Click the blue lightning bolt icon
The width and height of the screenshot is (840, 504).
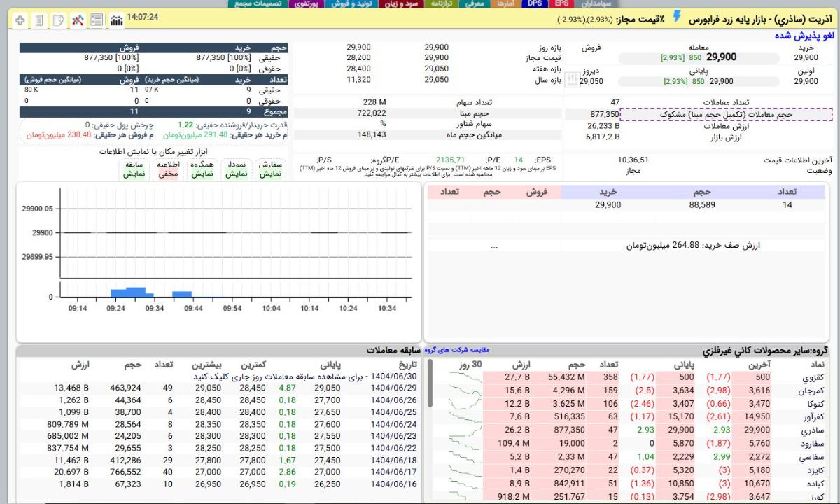[x=676, y=17]
